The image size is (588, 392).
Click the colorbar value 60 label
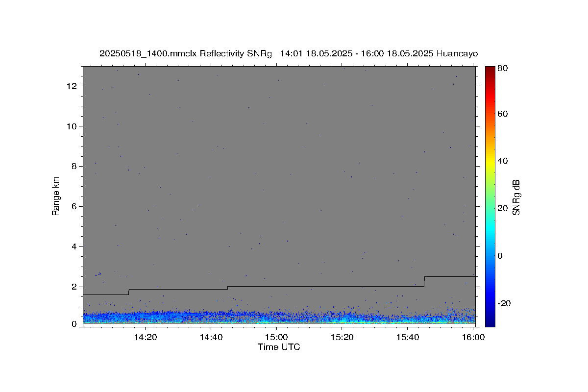click(503, 114)
